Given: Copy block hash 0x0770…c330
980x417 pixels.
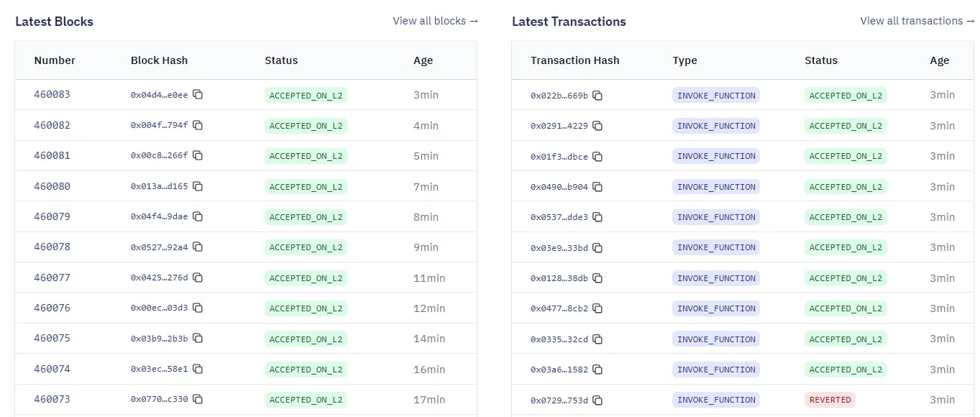Looking at the screenshot, I should tap(198, 399).
